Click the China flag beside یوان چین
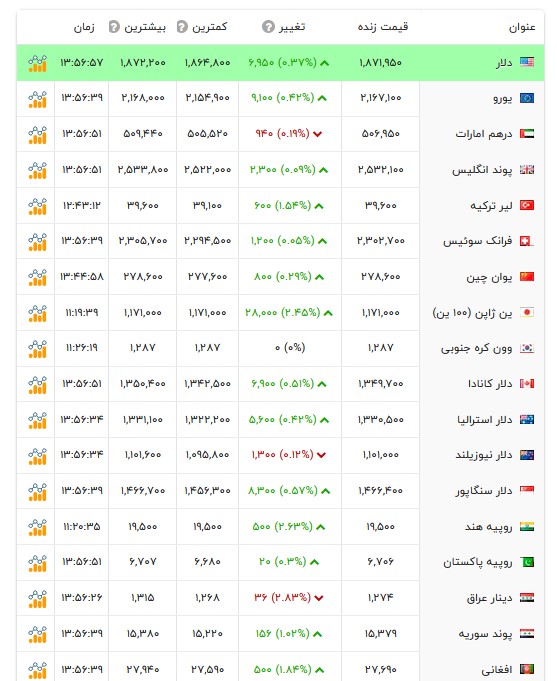 527,277
